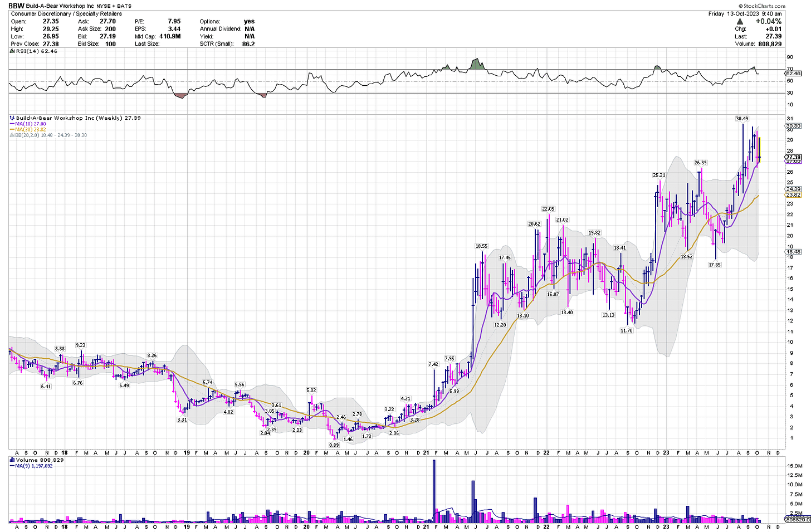811x532 pixels.
Task: Click the 30.30 upper band axis tag
Action: point(793,126)
